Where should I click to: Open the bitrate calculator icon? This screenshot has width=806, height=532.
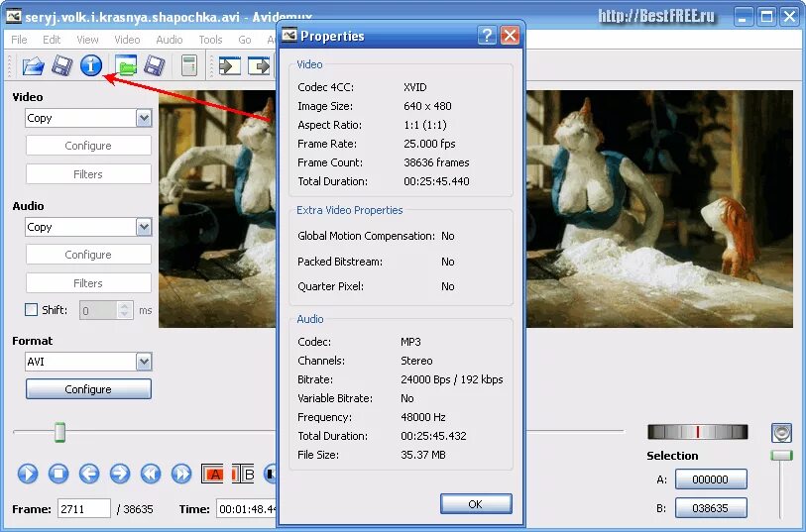189,65
